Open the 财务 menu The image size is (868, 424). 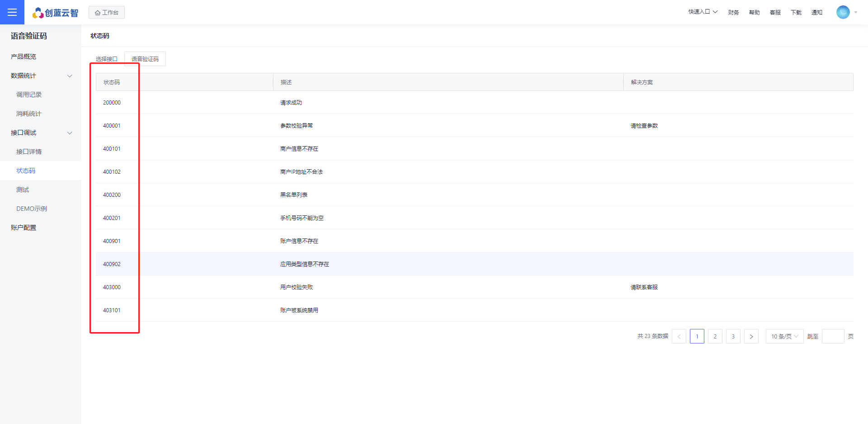[x=733, y=13]
